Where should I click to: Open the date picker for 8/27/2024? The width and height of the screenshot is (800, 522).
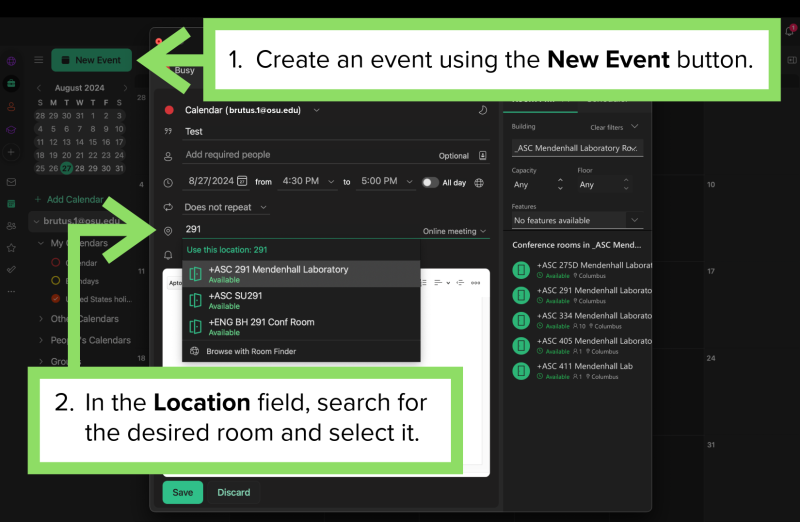tap(242, 181)
